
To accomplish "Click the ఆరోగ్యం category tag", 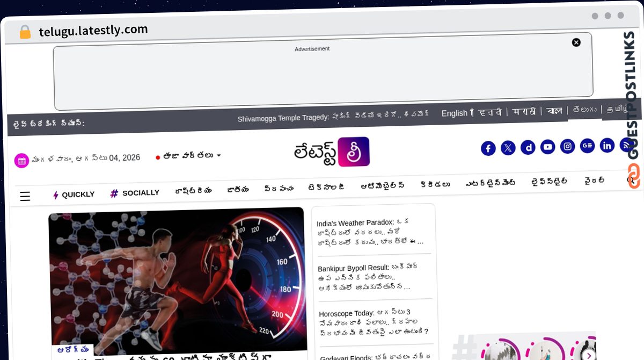I will click(73, 350).
